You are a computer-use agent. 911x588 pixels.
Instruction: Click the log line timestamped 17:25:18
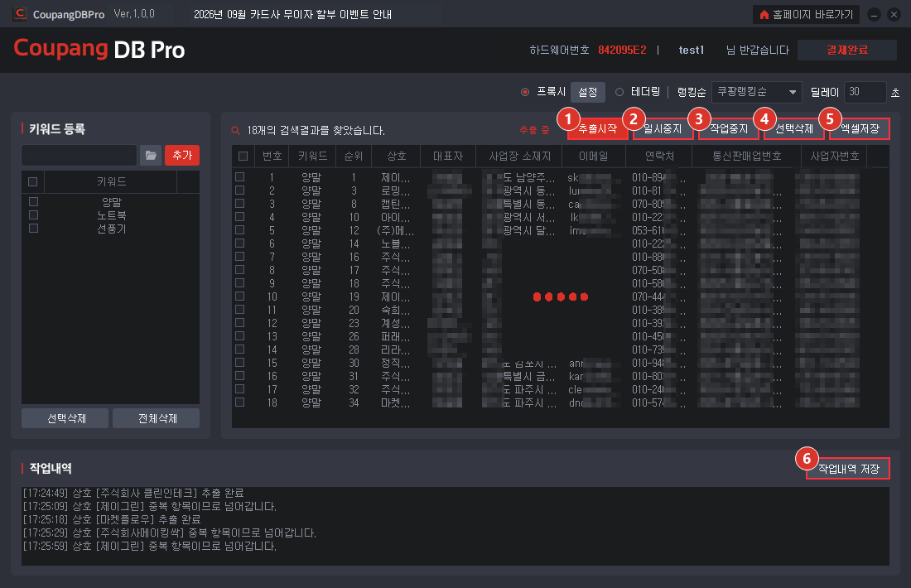[x=112, y=519]
